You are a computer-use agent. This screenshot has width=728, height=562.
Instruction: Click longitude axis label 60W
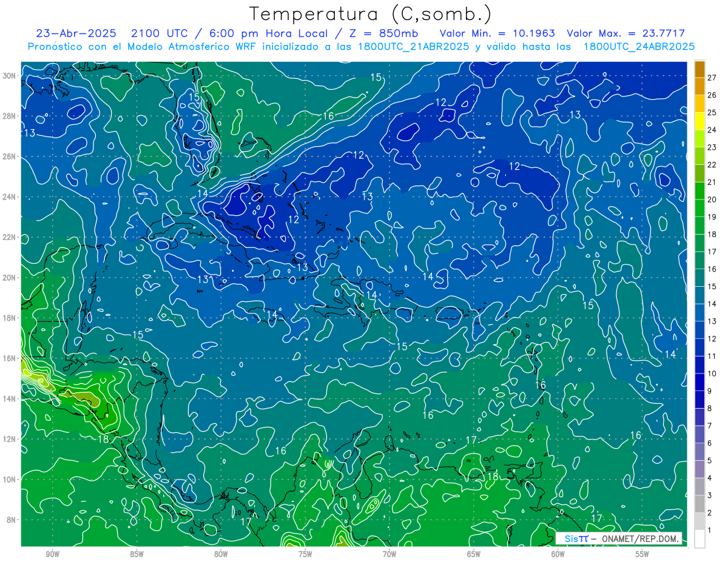(x=558, y=554)
